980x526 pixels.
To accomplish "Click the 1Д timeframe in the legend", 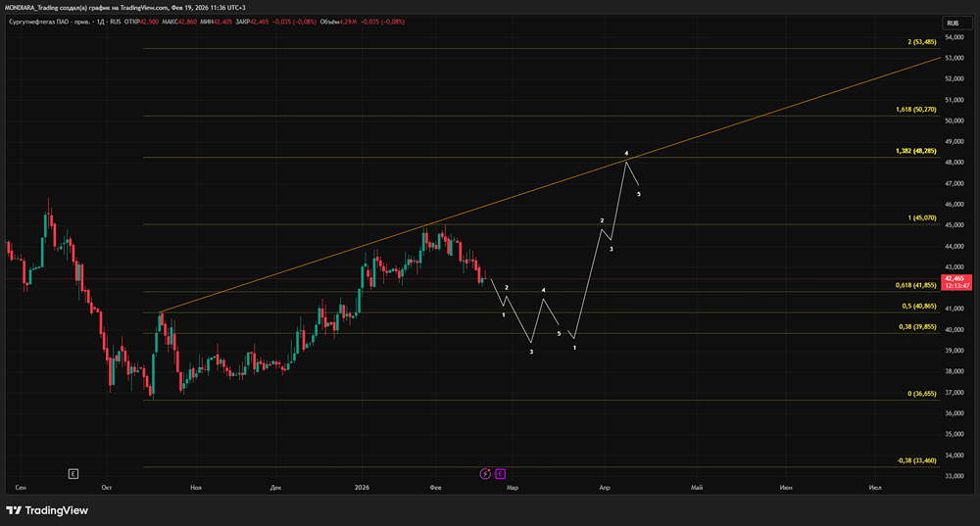I will tap(100, 22).
